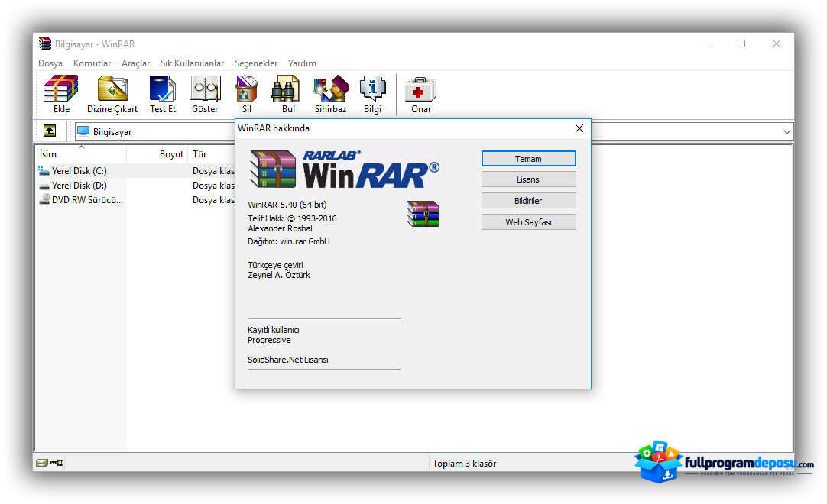Sort by the İsim column header
The width and height of the screenshot is (827, 504).
81,154
